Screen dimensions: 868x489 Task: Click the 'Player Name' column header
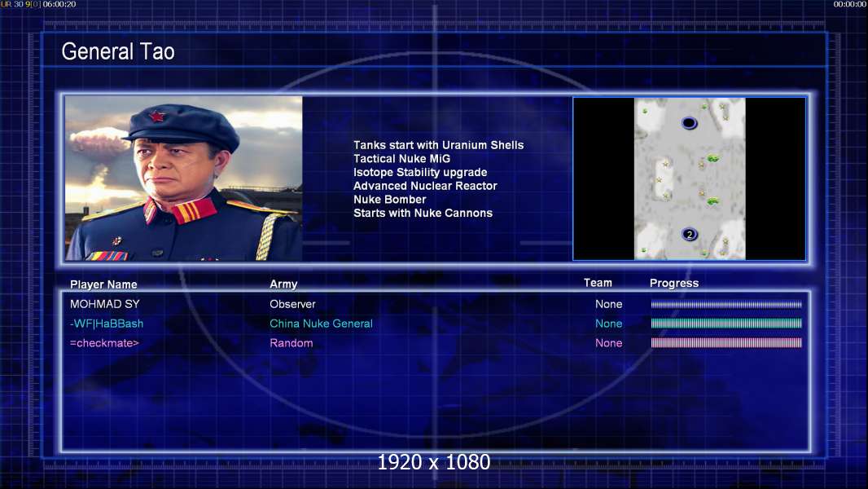click(103, 284)
